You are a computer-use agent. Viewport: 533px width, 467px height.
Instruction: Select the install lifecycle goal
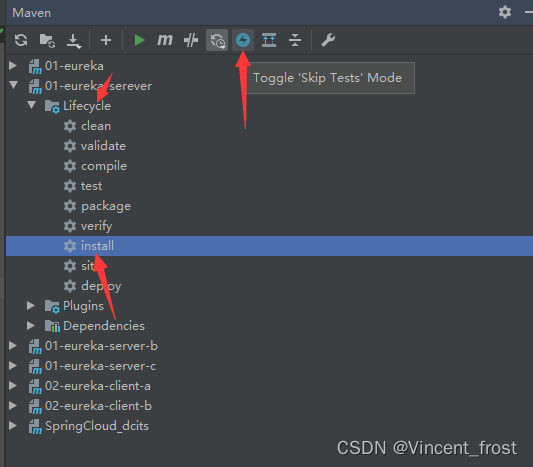point(97,246)
